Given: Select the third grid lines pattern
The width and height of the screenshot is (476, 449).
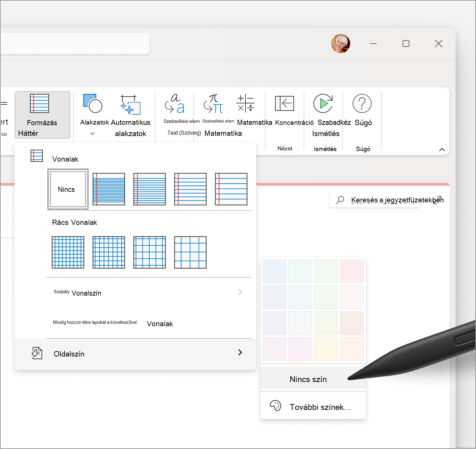Looking at the screenshot, I should [x=150, y=252].
